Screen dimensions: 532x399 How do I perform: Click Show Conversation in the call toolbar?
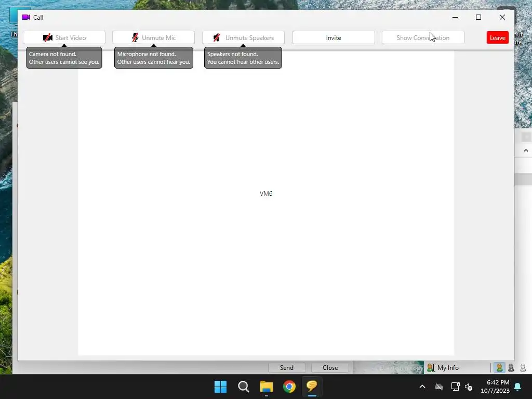point(423,37)
